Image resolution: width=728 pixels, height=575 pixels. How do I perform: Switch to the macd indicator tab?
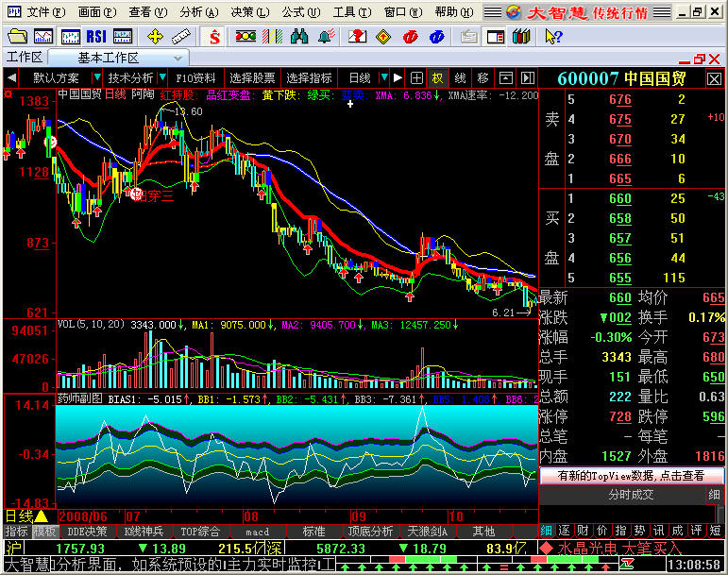click(257, 531)
